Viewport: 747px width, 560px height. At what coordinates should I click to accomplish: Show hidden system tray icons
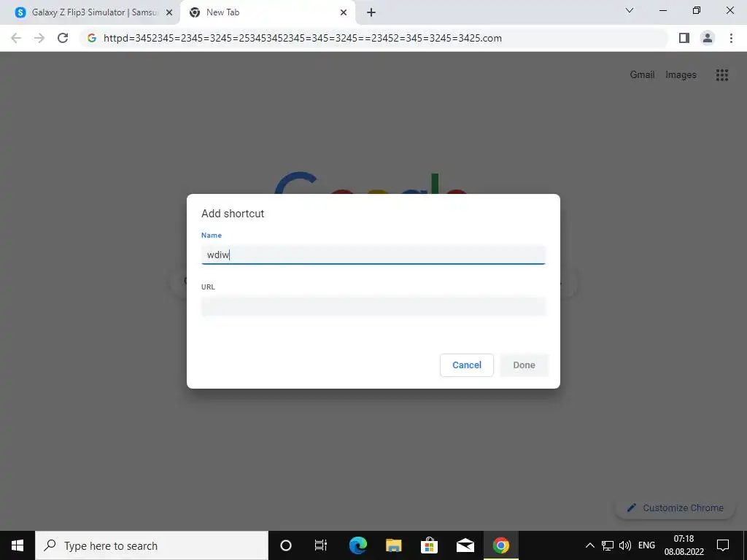(x=589, y=545)
